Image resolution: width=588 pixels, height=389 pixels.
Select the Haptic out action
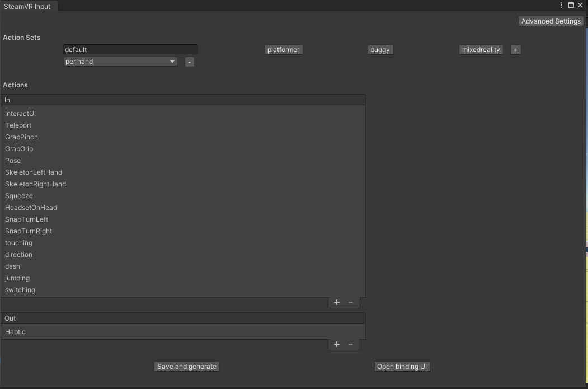pos(184,332)
